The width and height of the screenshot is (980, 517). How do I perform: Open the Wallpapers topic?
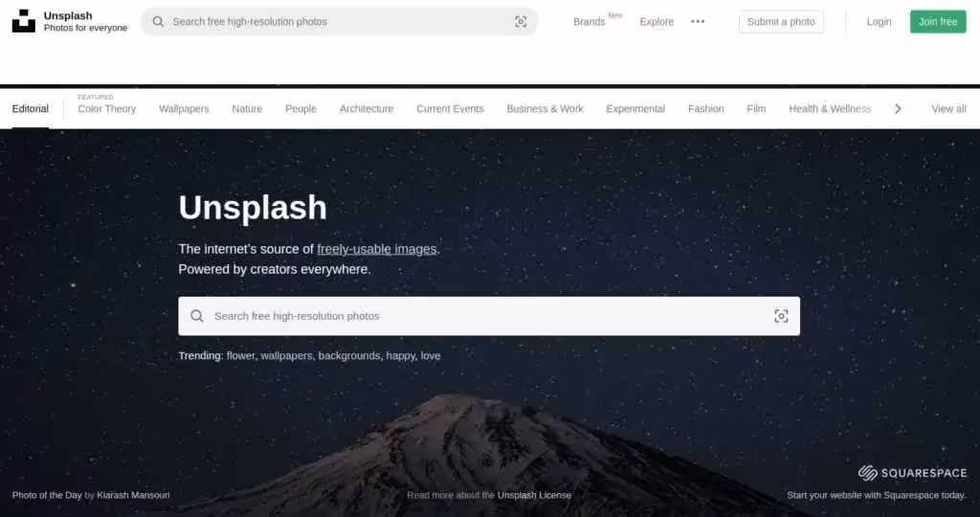point(184,109)
